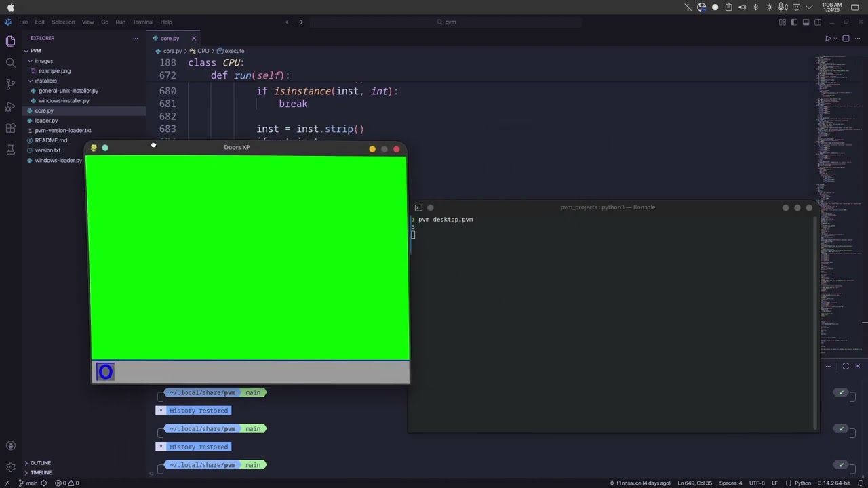Change encoding via UTF-8 status item
This screenshot has width=868, height=488.
(x=757, y=483)
